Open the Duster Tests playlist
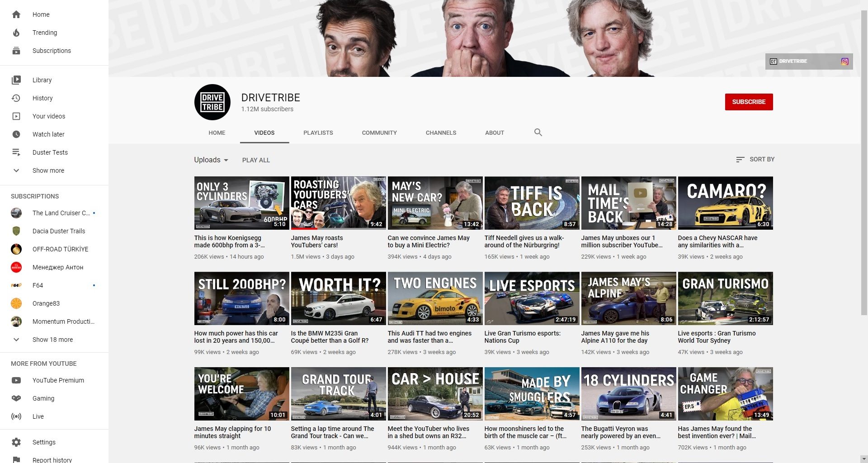This screenshot has width=868, height=463. 50,152
